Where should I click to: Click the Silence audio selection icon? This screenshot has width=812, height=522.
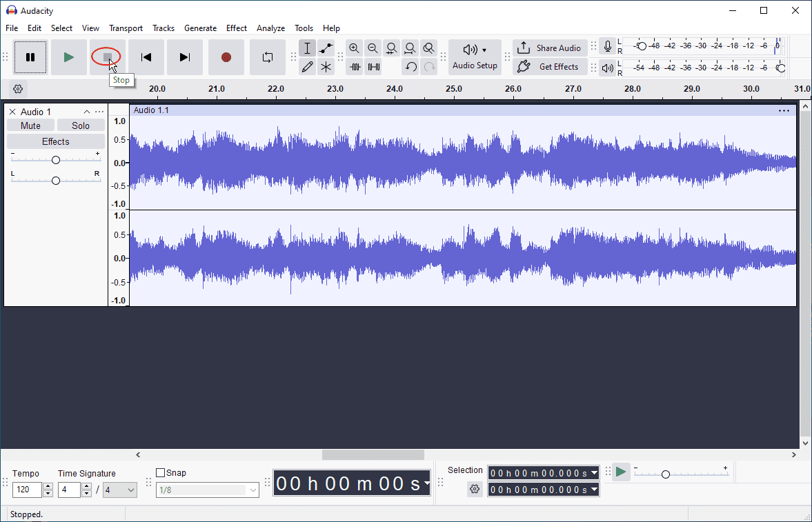(373, 67)
